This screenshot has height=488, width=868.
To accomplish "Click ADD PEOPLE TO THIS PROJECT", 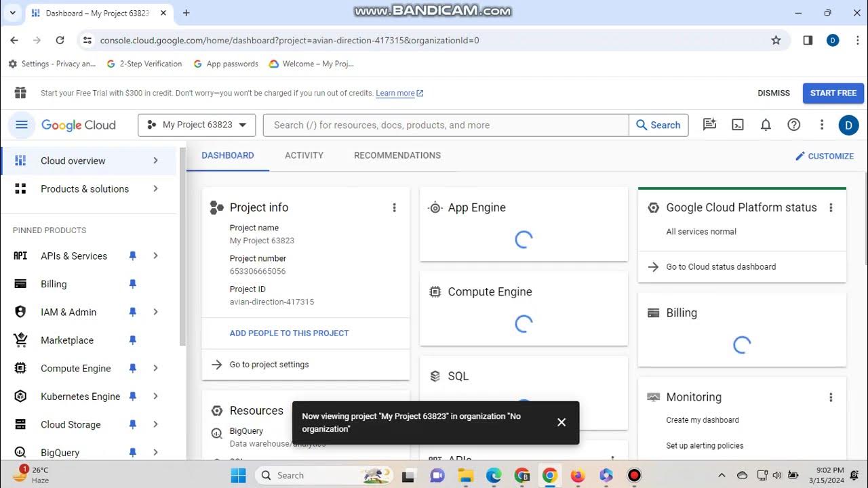I will point(289,333).
